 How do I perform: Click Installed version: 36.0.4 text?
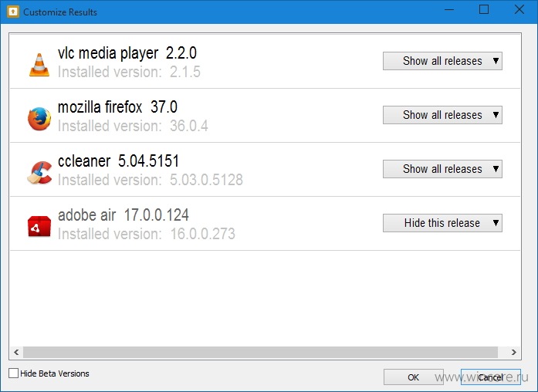[x=133, y=126]
